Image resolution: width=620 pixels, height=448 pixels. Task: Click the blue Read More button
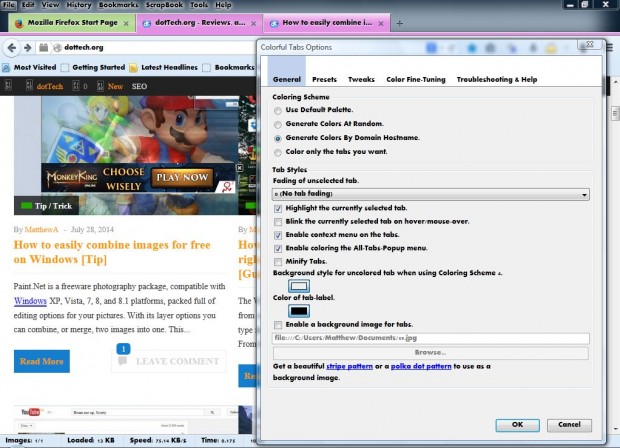(42, 361)
